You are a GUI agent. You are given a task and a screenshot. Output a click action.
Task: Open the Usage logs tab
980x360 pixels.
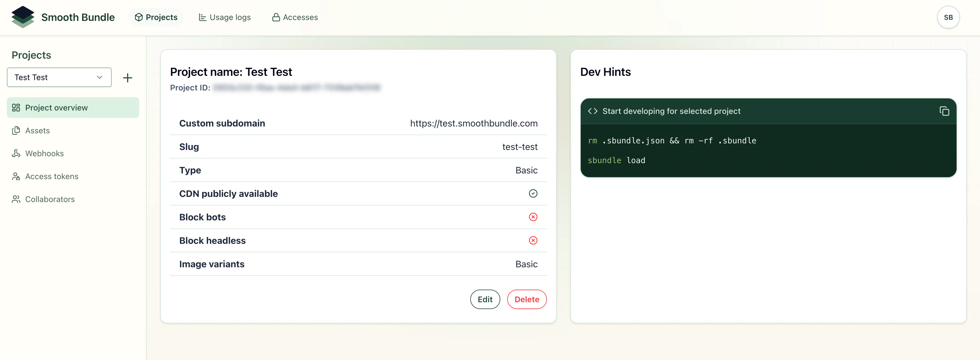pyautogui.click(x=224, y=17)
